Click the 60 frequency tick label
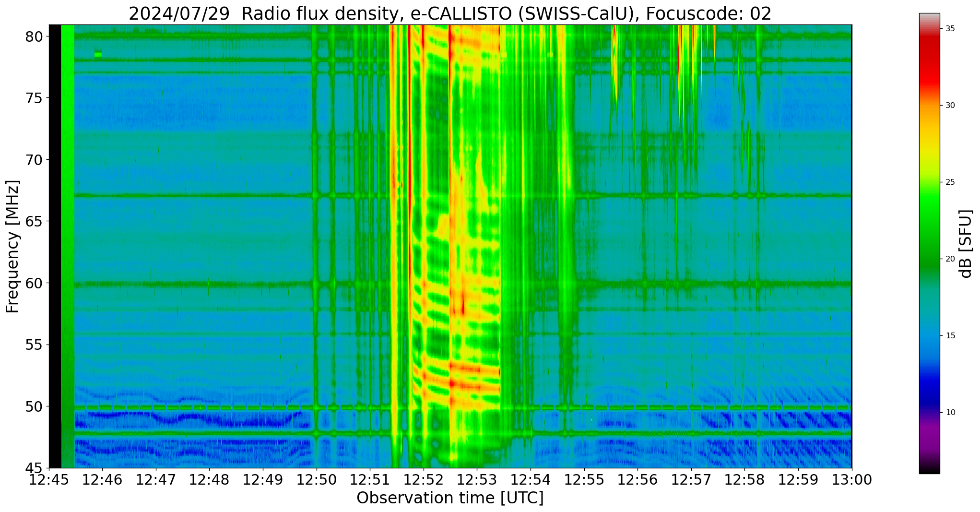 click(34, 283)
